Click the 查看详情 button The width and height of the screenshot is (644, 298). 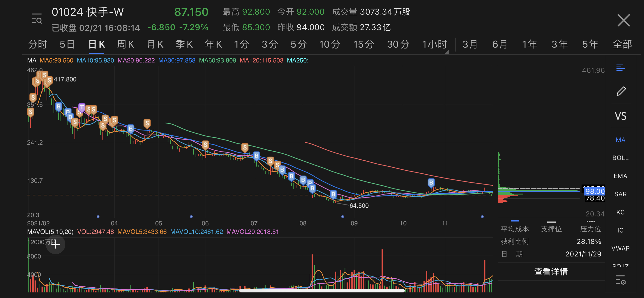551,272
